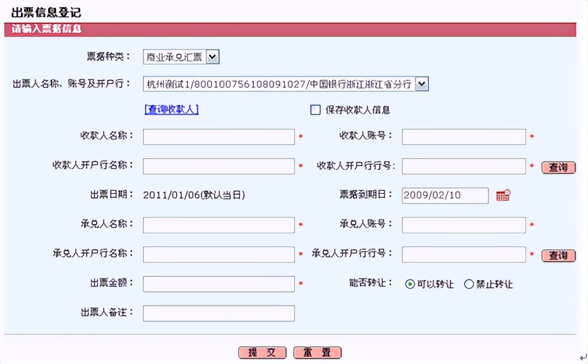
Task: Click 查询 beside 承兑人开户行行号
Action: coord(558,256)
